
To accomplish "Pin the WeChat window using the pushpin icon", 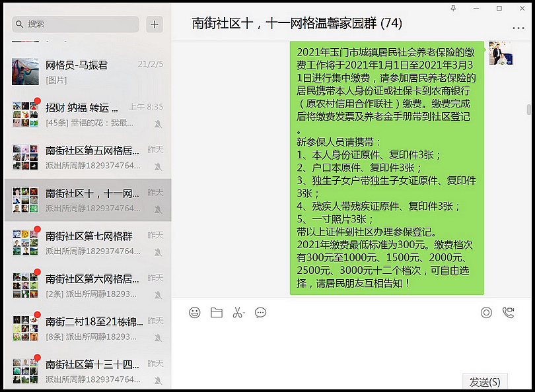I will point(453,8).
